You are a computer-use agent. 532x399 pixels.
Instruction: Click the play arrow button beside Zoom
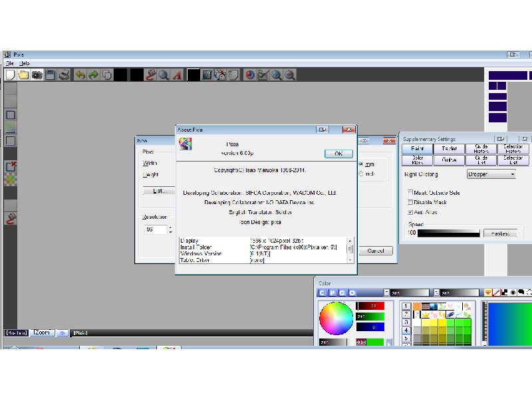[63, 333]
